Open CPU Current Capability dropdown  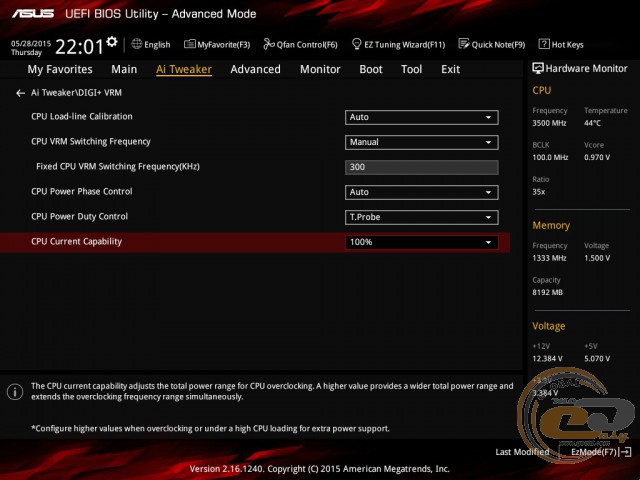(x=421, y=242)
